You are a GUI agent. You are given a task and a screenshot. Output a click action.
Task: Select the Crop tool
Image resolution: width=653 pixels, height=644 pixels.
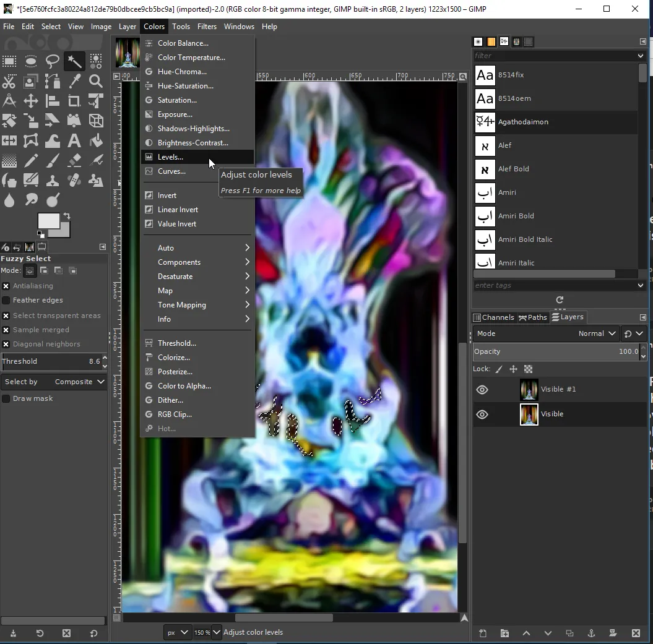74,101
